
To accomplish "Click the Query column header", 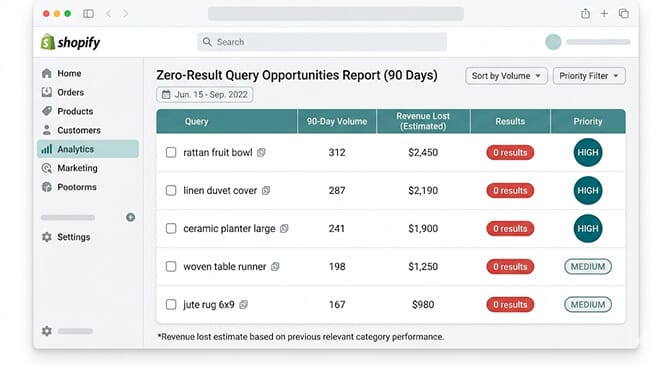I will coord(227,121).
